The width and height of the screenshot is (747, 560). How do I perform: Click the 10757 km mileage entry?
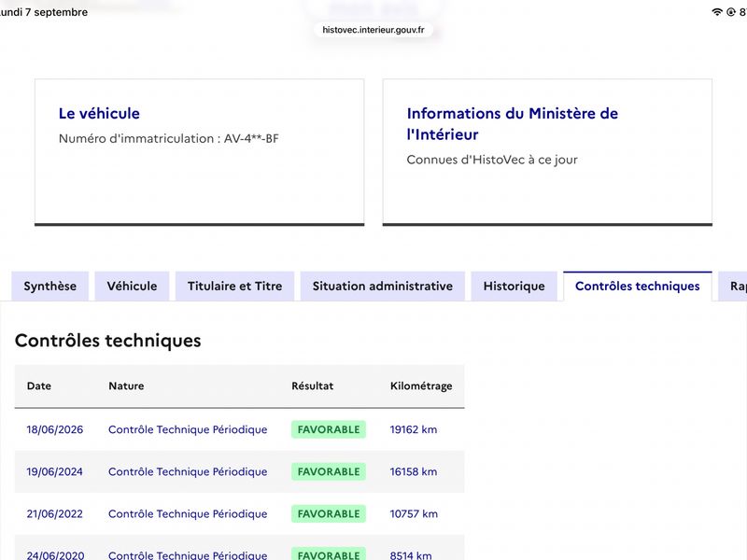click(x=414, y=514)
